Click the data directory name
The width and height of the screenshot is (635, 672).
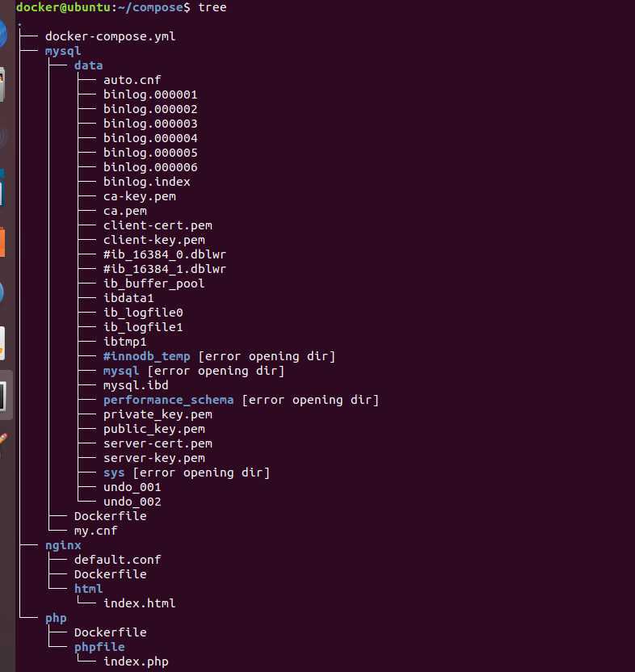[88, 65]
